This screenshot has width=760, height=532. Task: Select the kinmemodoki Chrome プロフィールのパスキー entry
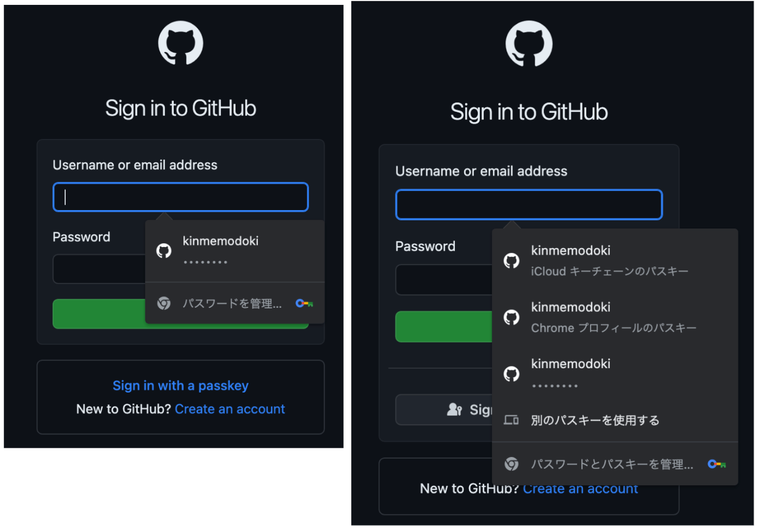point(615,318)
